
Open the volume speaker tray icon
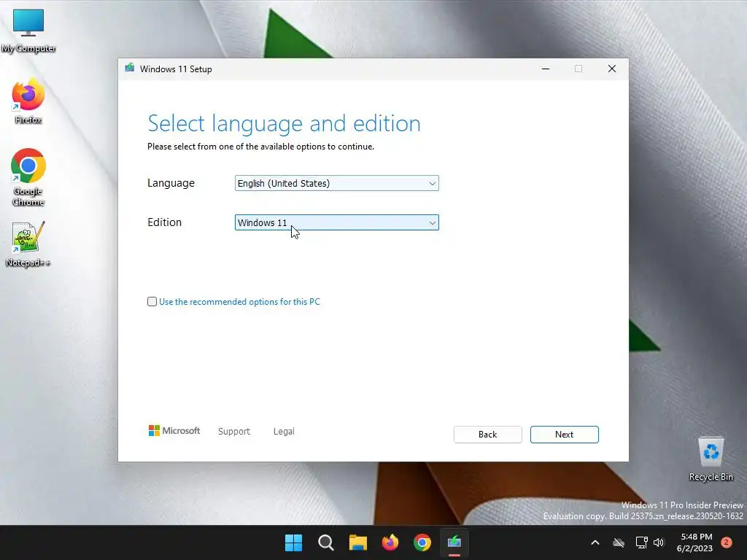pos(659,542)
